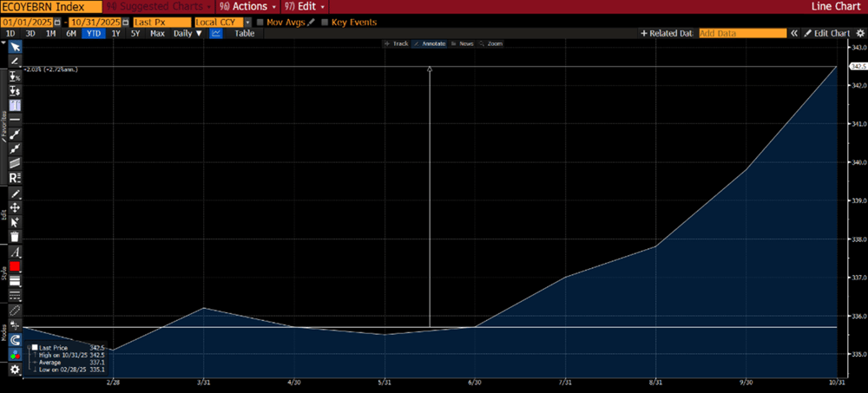Open the start date calendar picker
Viewport: 868px width, 393px height.
click(x=58, y=21)
